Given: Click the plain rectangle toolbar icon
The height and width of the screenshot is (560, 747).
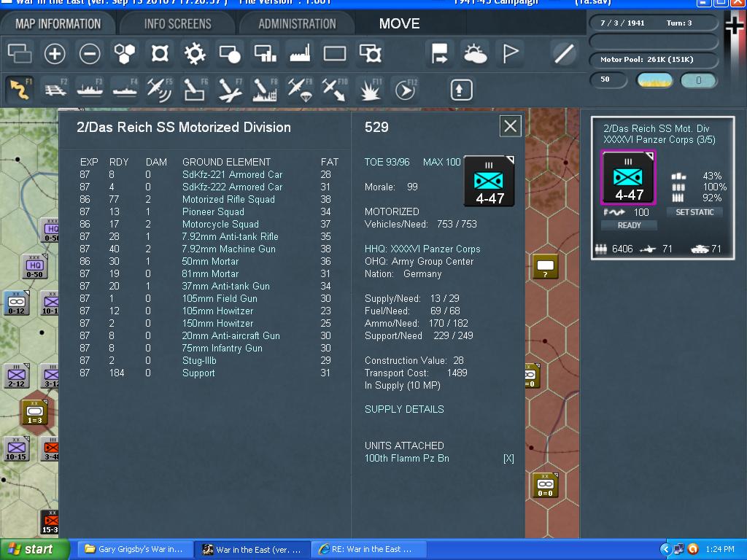Looking at the screenshot, I should pyautogui.click(x=335, y=53).
